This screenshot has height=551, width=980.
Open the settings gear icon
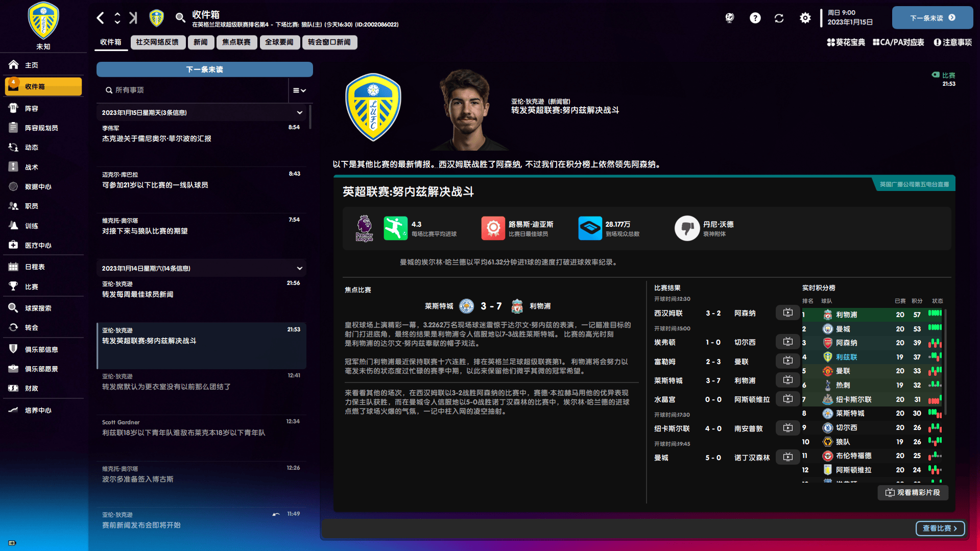point(805,18)
